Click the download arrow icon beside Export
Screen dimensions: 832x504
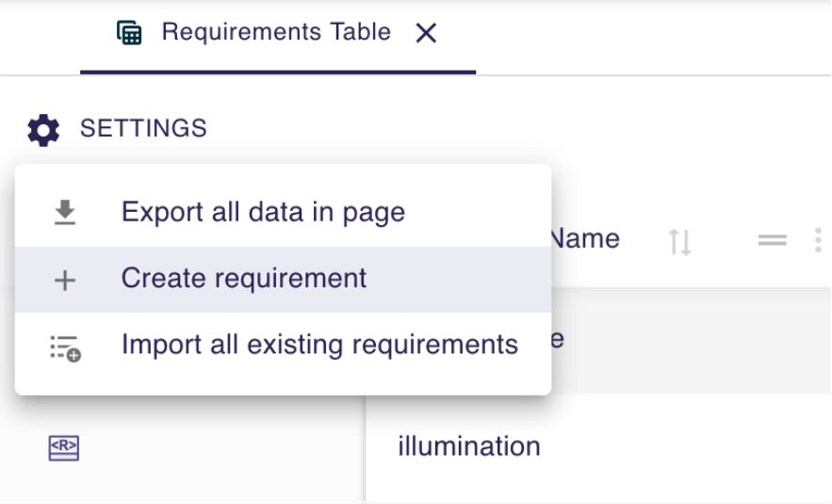(64, 213)
